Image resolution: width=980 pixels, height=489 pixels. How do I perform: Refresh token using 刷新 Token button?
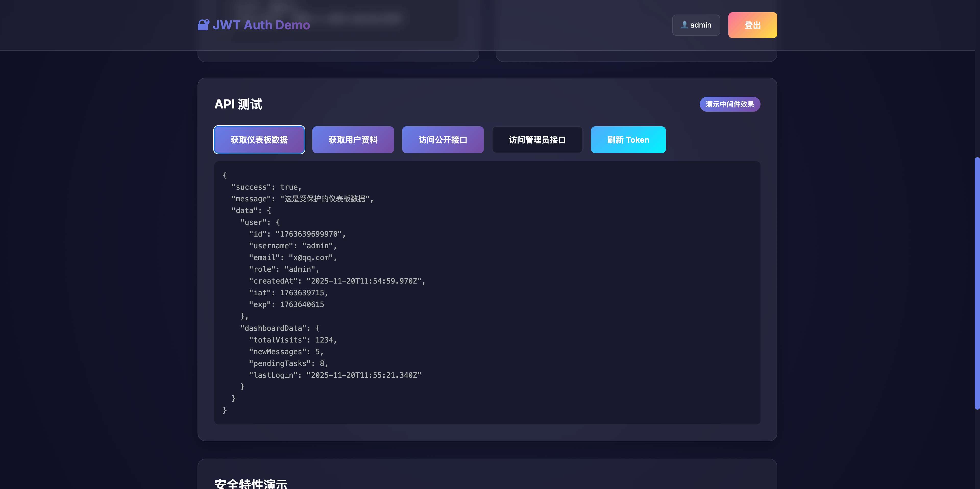tap(628, 140)
